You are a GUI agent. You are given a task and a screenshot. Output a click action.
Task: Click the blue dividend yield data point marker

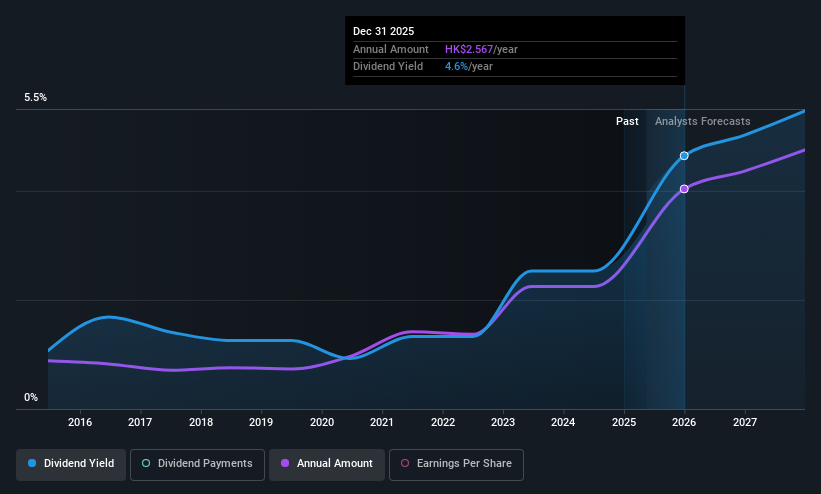pos(684,156)
